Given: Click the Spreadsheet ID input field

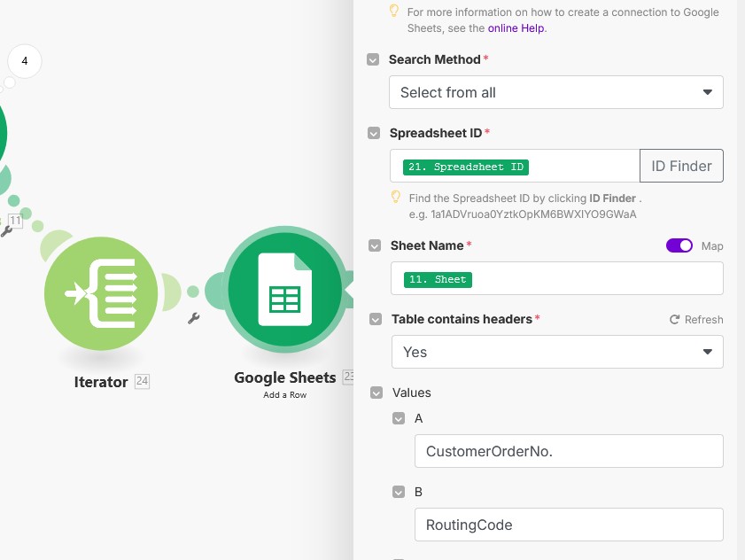Looking at the screenshot, I should [x=515, y=166].
